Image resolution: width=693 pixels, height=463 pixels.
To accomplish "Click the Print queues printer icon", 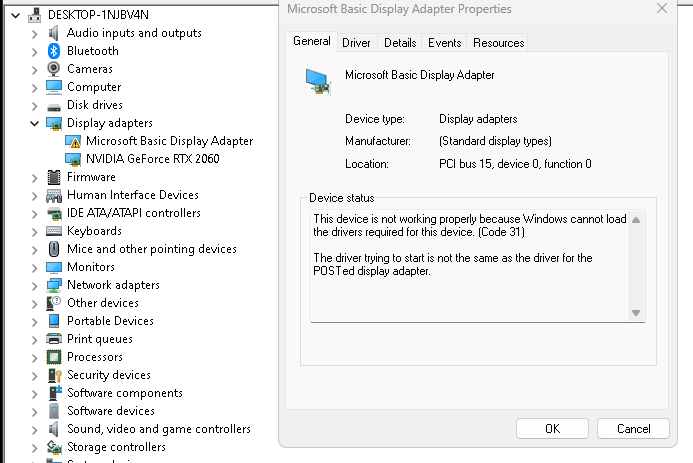I will pos(54,339).
